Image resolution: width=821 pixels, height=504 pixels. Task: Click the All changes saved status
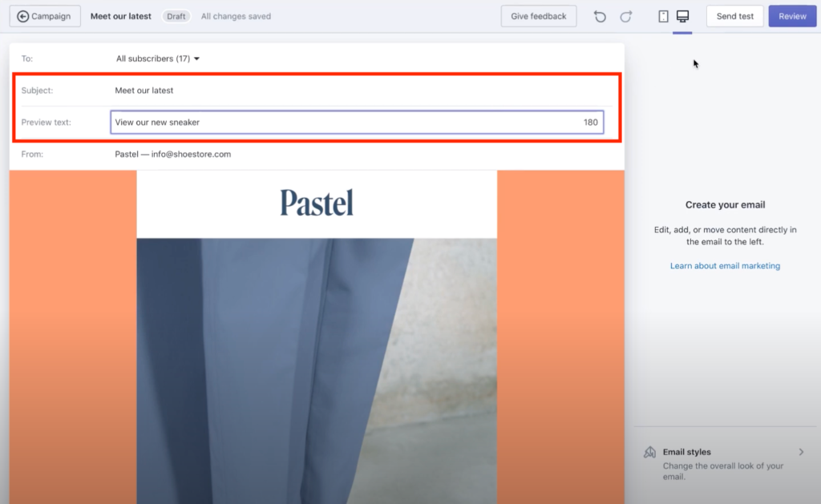(x=237, y=16)
